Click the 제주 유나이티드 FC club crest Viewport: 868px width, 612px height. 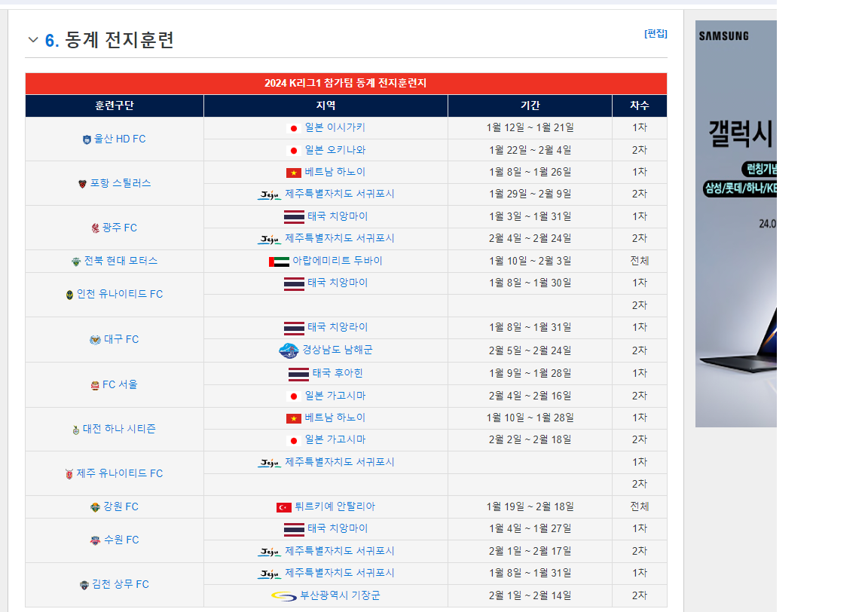tap(69, 474)
